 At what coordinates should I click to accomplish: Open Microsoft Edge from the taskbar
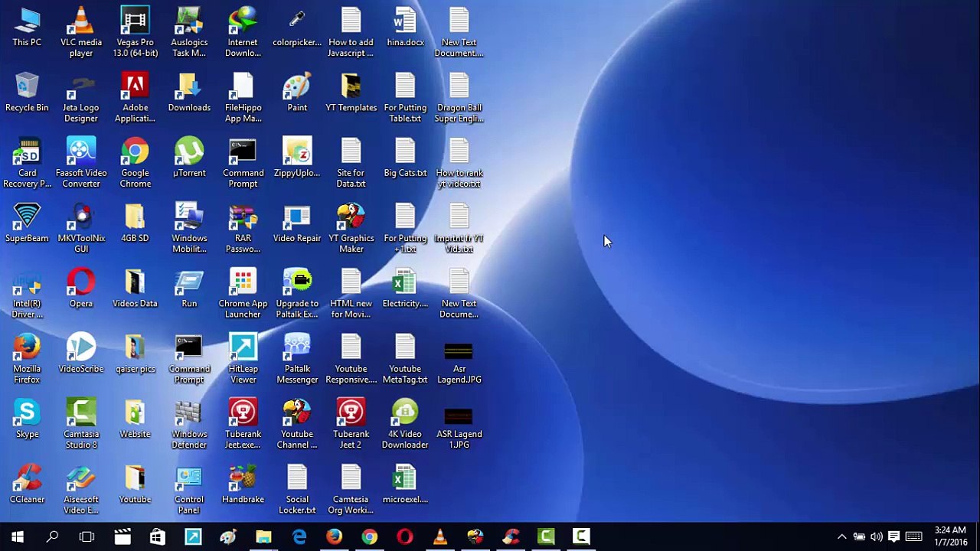[299, 536]
